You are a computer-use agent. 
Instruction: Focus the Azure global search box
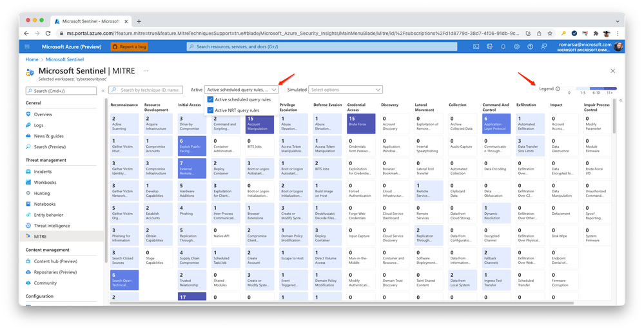coord(322,47)
